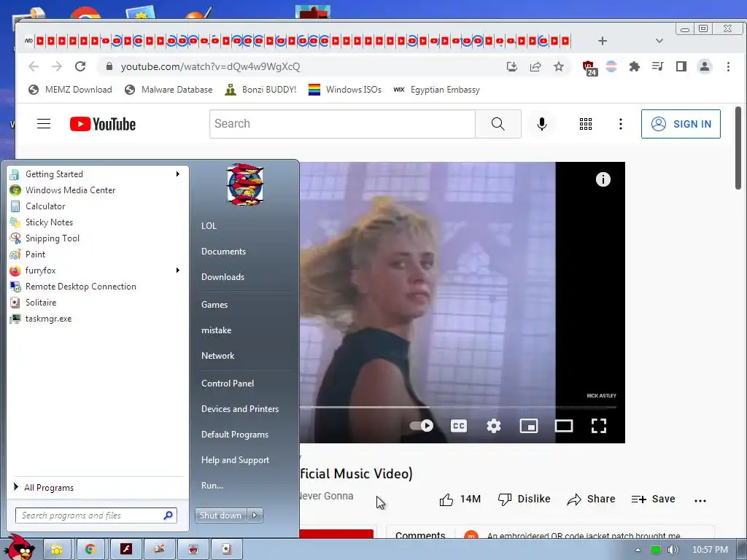The height and width of the screenshot is (560, 747).
Task: Open Help and Support
Action: (236, 460)
